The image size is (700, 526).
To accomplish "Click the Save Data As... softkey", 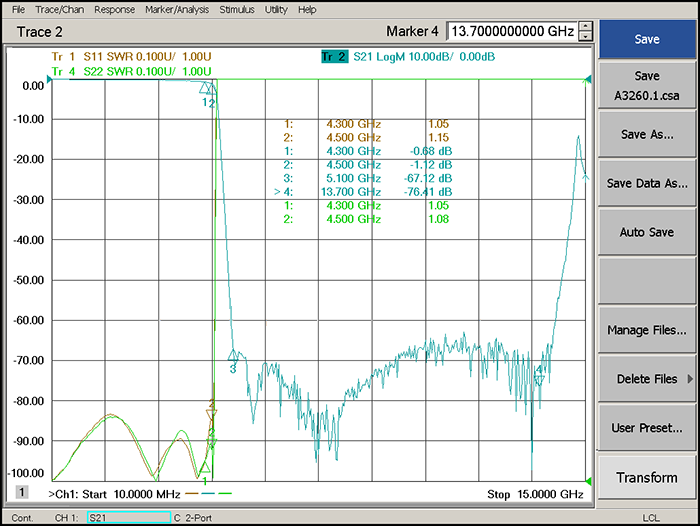I will coord(647,183).
